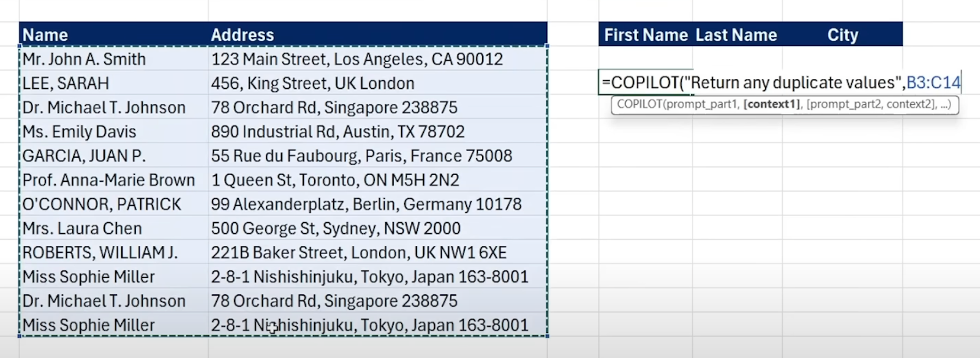Click the Name column header
The image size is (980, 358).
(113, 35)
